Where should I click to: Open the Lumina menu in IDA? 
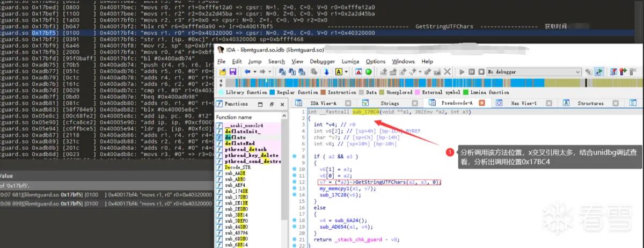350,62
